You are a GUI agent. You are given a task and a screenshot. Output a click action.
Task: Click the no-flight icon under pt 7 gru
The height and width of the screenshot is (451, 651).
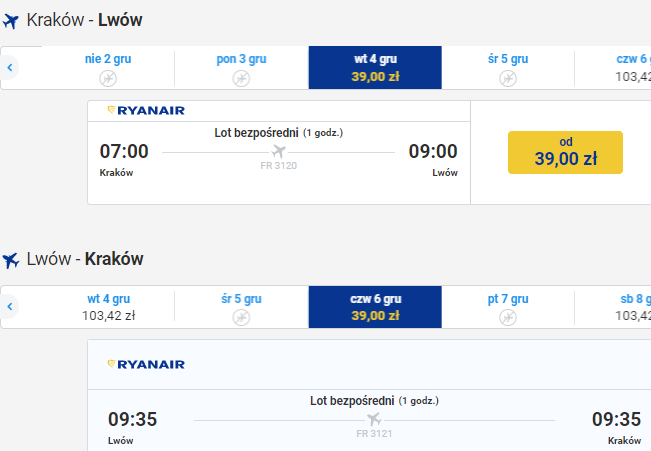[x=508, y=318]
